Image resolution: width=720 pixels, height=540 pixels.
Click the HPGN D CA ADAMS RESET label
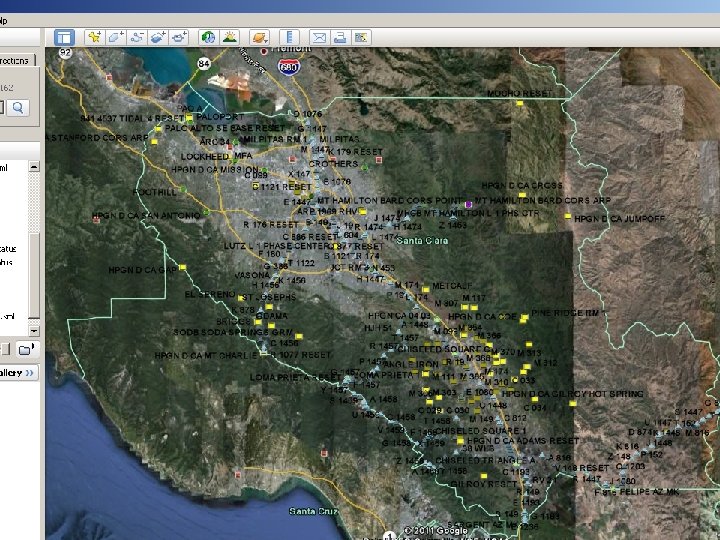tap(523, 440)
